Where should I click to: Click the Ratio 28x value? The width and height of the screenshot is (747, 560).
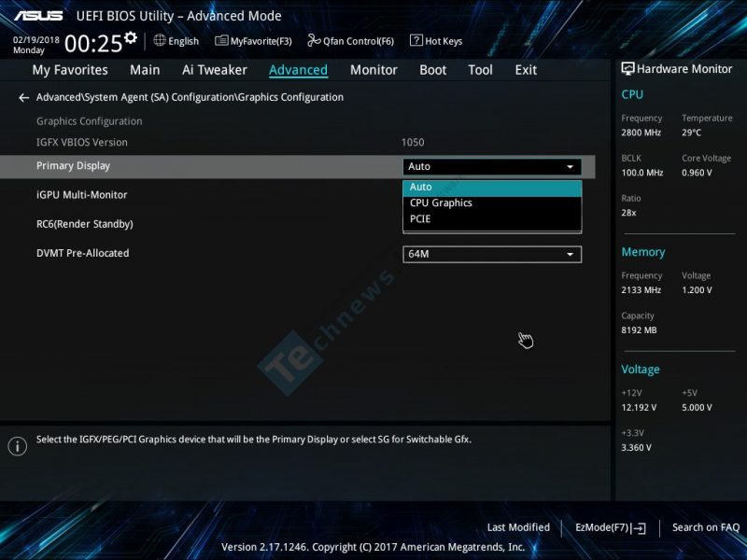(x=628, y=213)
